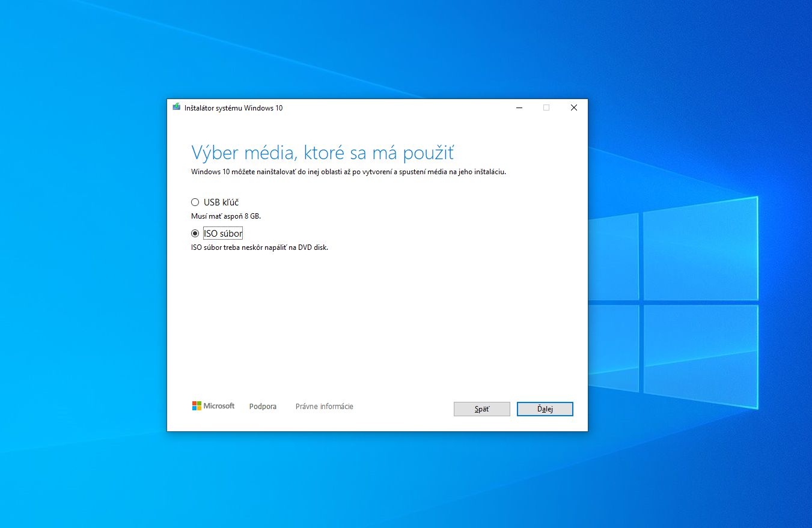Click the heading 'Výber média, ktoré sa má použiť'
This screenshot has height=528, width=812.
coord(322,152)
